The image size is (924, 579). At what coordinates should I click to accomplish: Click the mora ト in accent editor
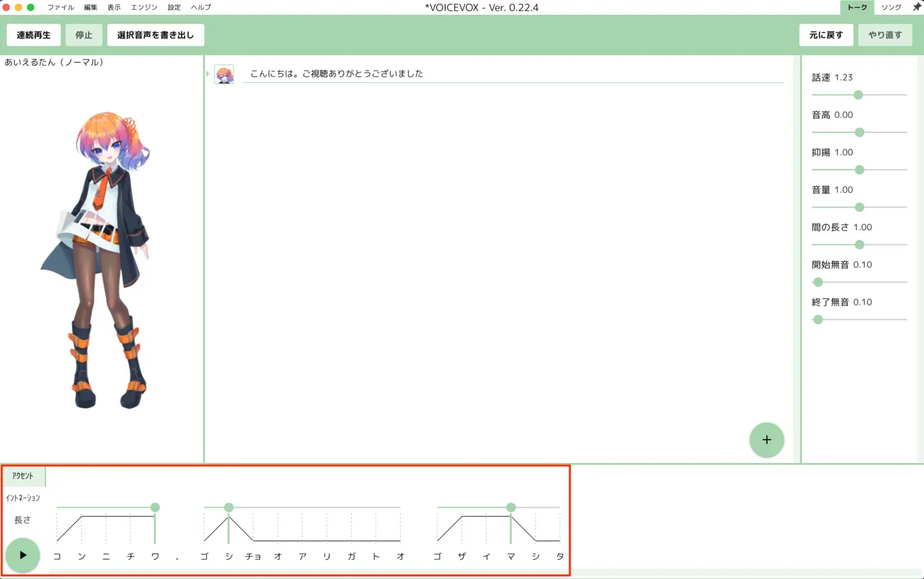point(376,556)
